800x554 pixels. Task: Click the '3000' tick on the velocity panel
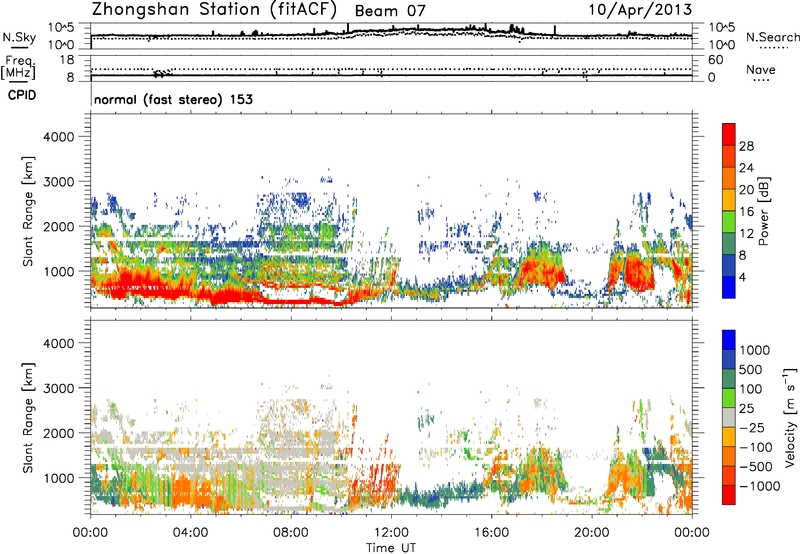(59, 388)
